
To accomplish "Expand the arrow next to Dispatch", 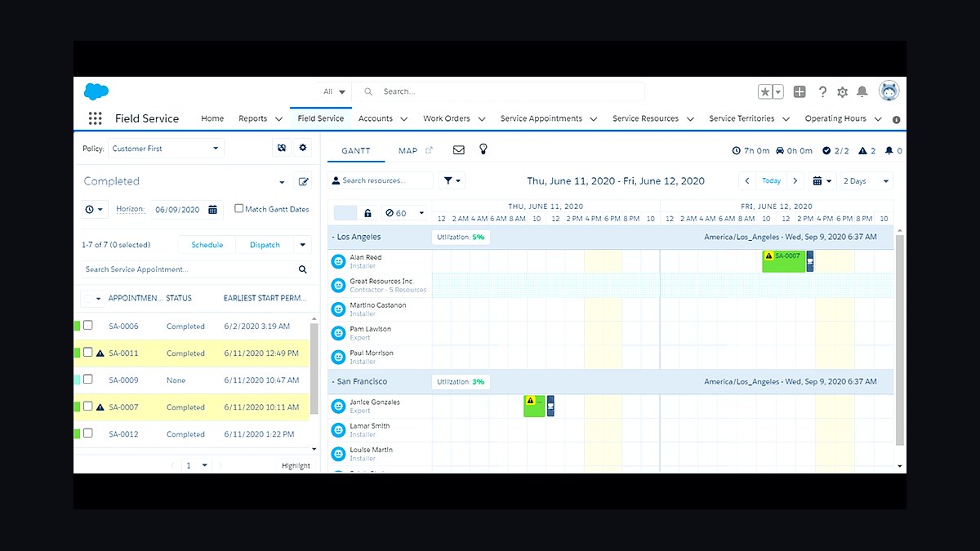I will (x=302, y=245).
